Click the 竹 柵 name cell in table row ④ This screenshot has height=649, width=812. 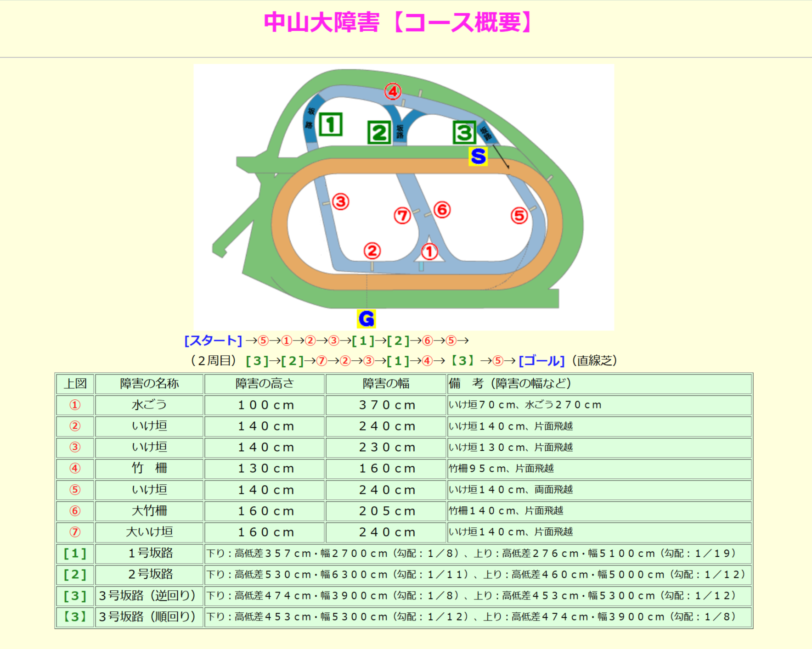[149, 468]
